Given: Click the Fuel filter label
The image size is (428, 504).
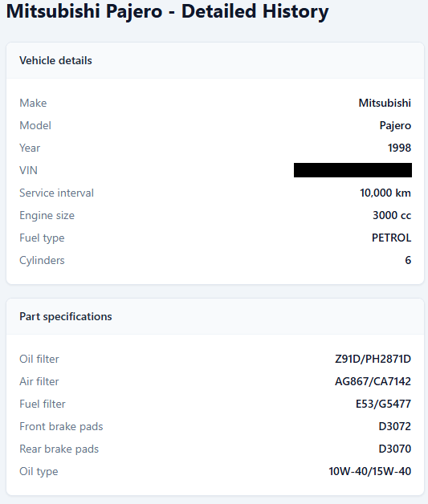Looking at the screenshot, I should click(x=43, y=404).
